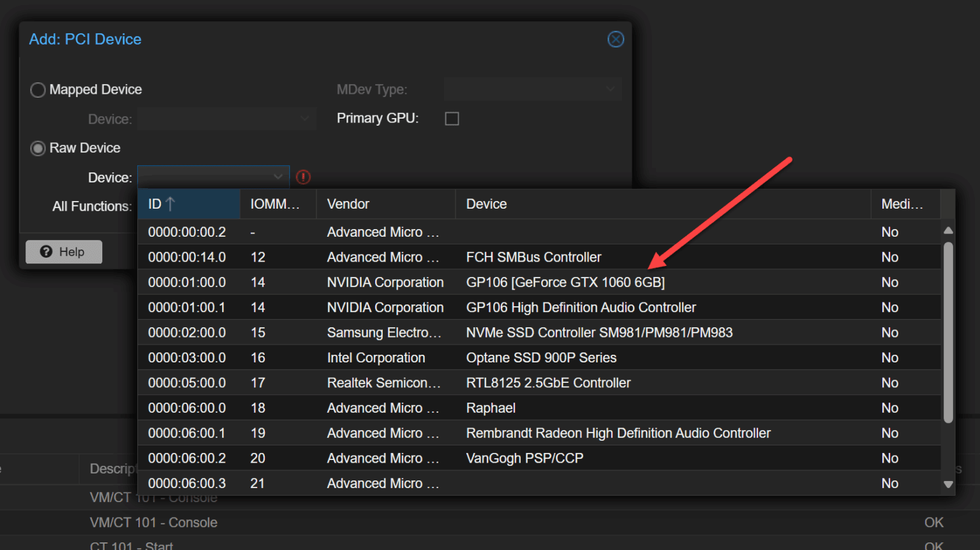Sort devices by the Vendor column

click(x=348, y=204)
